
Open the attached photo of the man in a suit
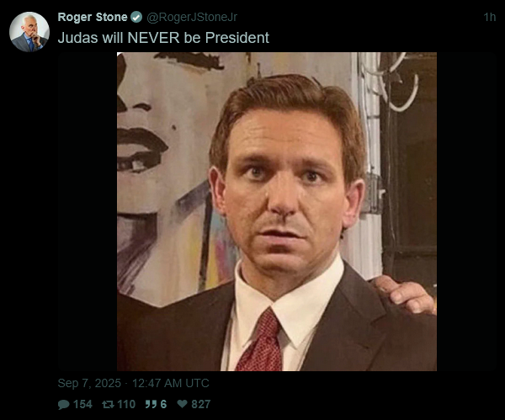click(277, 211)
